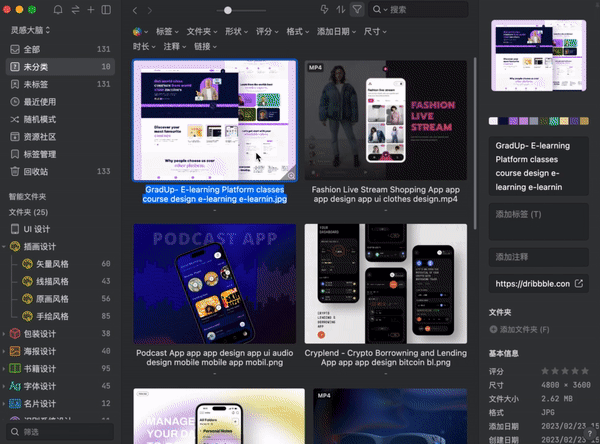Screen dimensions: 600x444
Task: Pick the last tan color swatch
Action: pyautogui.click(x=584, y=121)
